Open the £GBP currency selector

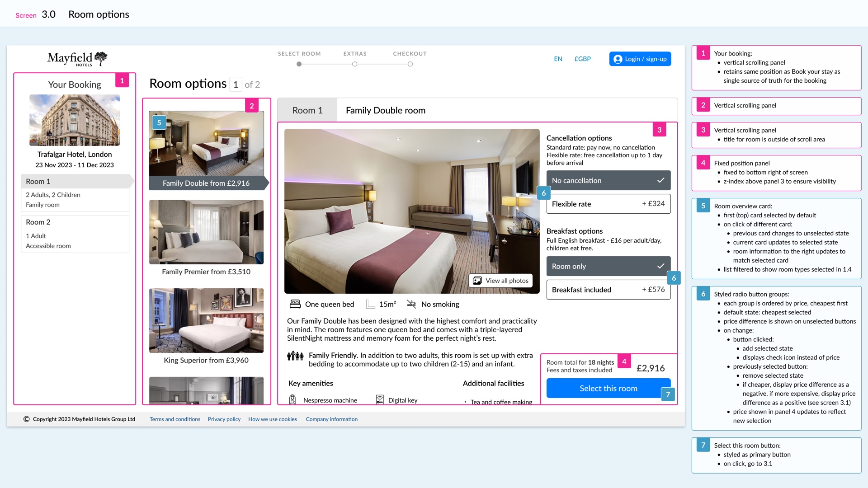point(582,59)
